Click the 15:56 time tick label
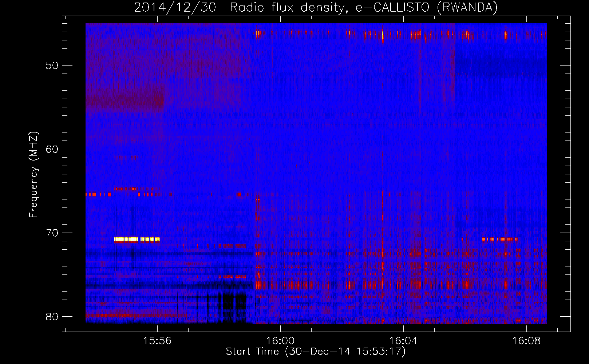Screen dimensions: 589x364 click(157, 341)
